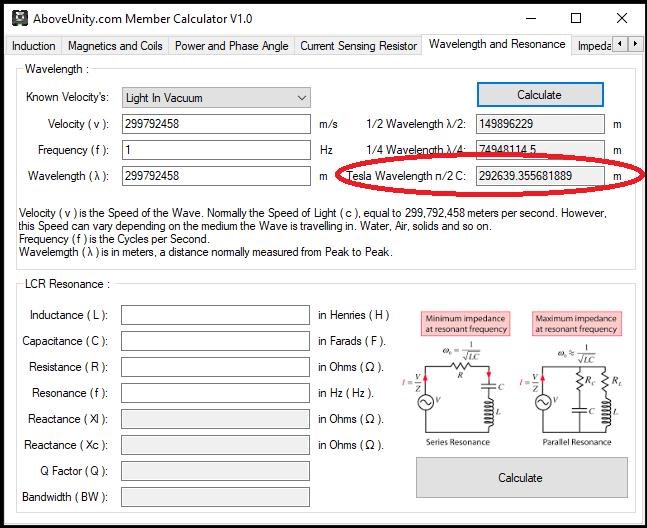Click the Velocity (v) input field

tap(216, 124)
